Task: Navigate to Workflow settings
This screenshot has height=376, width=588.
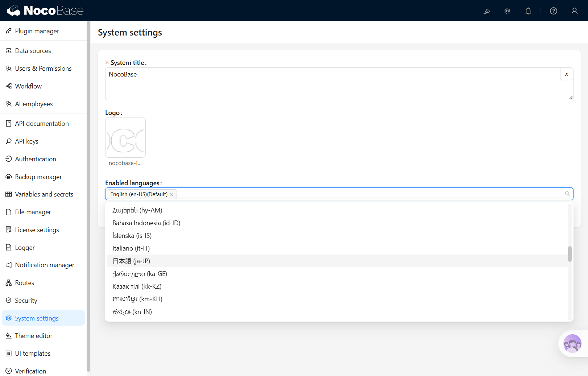Action: point(43,86)
